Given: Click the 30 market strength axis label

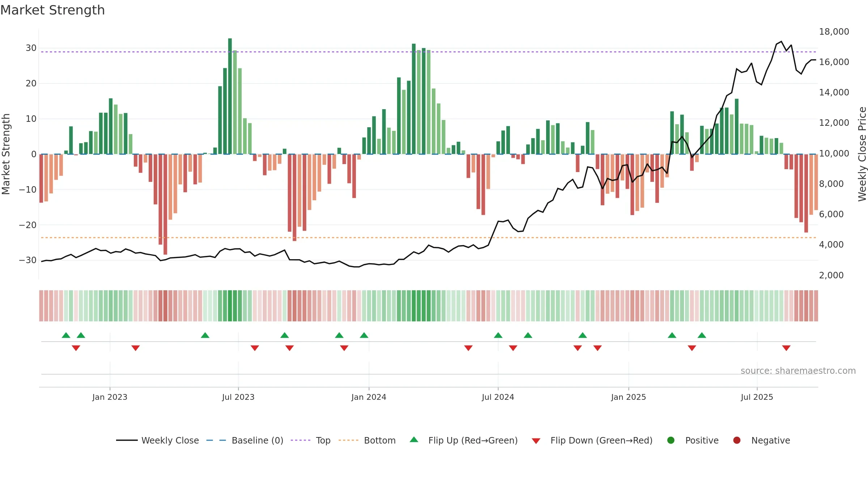Looking at the screenshot, I should [31, 48].
